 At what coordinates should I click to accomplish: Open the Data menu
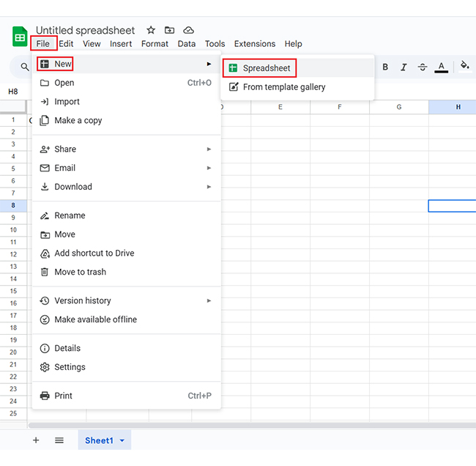tap(187, 44)
